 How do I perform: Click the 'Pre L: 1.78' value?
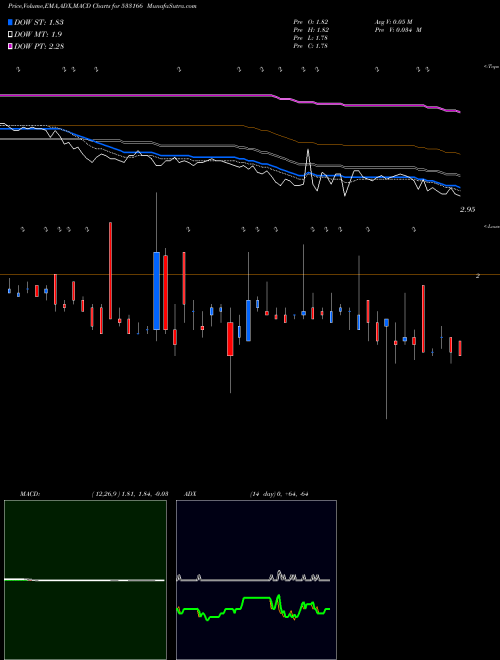click(311, 38)
